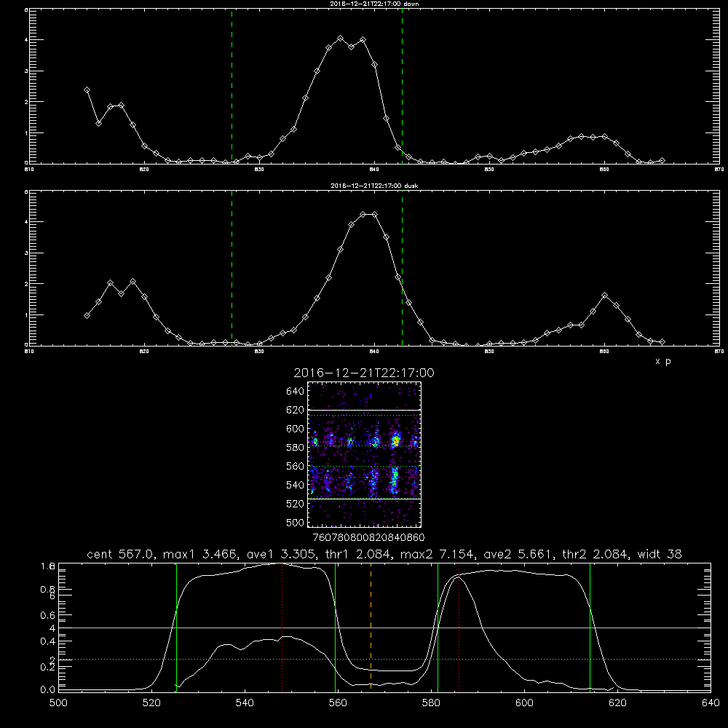
Task: Select the red dotted marker near 586 in the bottom plot
Action: point(459,627)
